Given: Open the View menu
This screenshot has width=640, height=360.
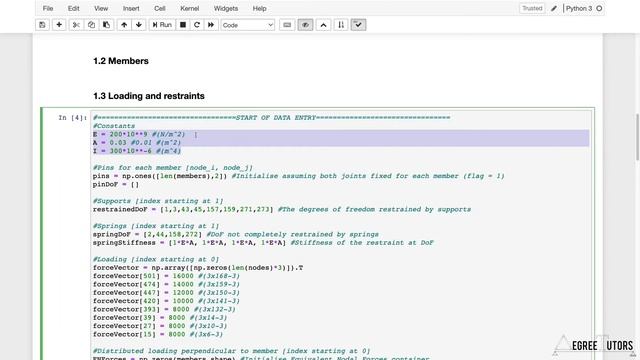Looking at the screenshot, I should tap(101, 8).
